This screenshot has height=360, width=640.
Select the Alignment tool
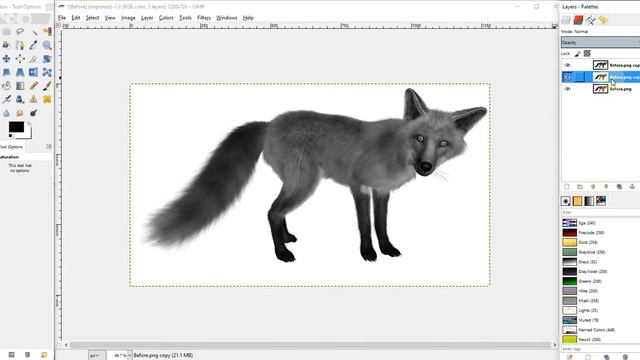20,59
